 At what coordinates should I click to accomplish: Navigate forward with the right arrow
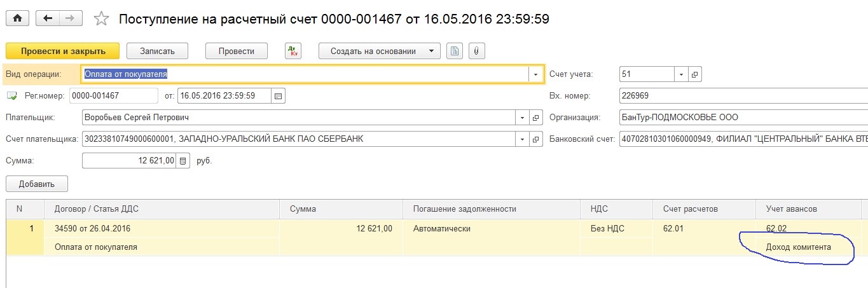pos(70,18)
